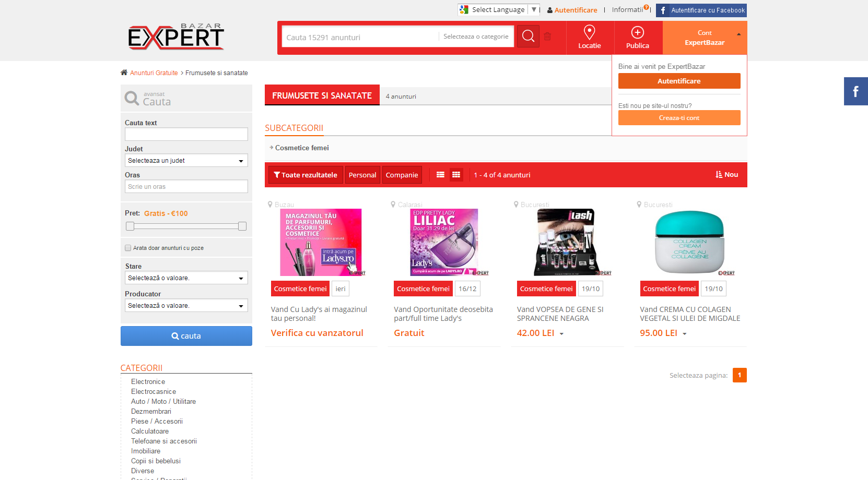
Task: Enable 'Arata doar anunturi cu poze' checkbox
Action: pos(128,248)
